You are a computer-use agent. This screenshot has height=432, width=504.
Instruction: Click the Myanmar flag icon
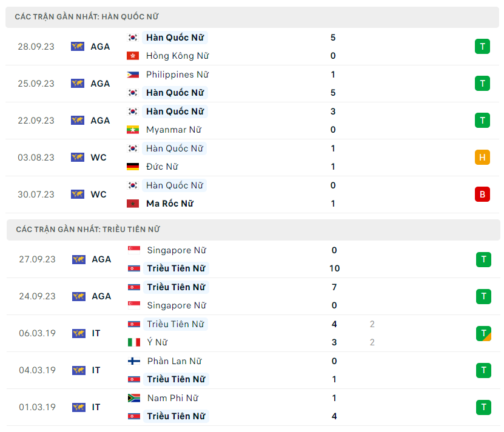coord(133,130)
